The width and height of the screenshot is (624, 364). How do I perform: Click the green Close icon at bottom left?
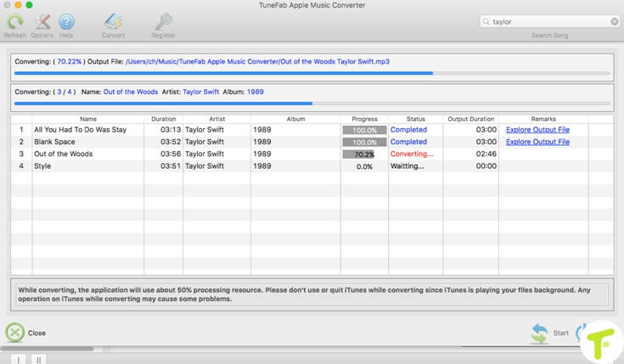click(15, 333)
